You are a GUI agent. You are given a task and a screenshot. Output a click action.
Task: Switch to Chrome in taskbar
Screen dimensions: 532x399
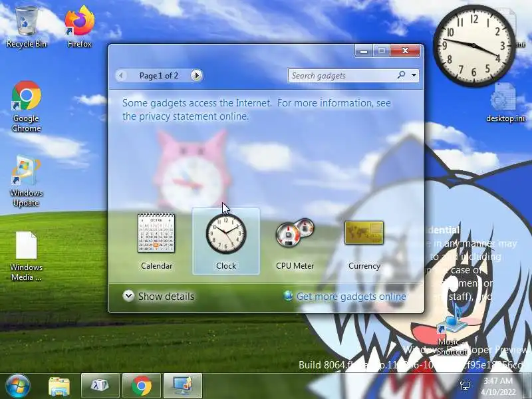142,386
